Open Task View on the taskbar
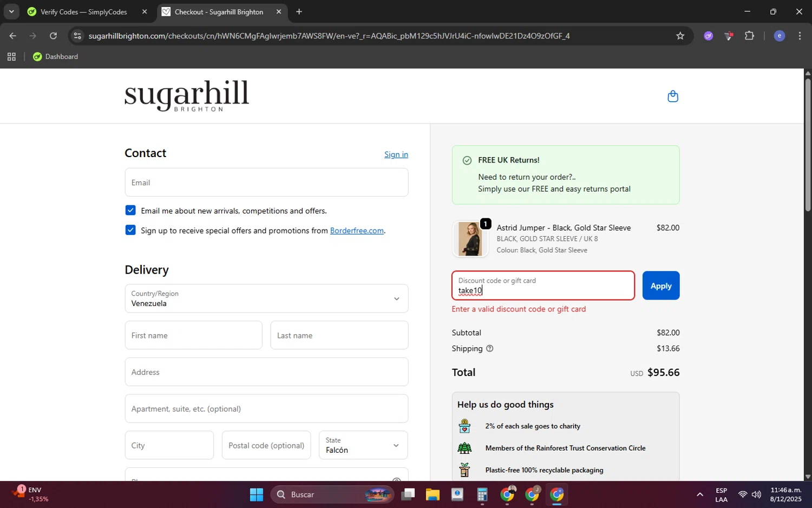Image resolution: width=812 pixels, height=508 pixels. click(x=408, y=494)
